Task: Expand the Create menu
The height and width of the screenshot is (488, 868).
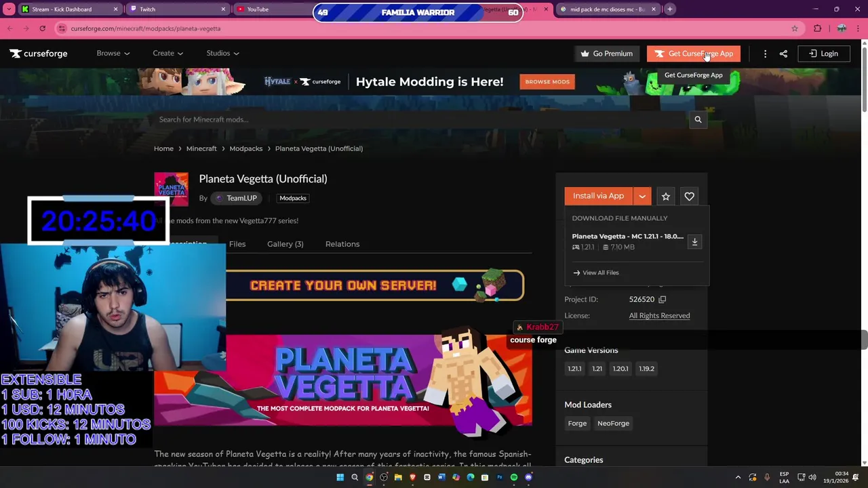Action: pos(167,53)
